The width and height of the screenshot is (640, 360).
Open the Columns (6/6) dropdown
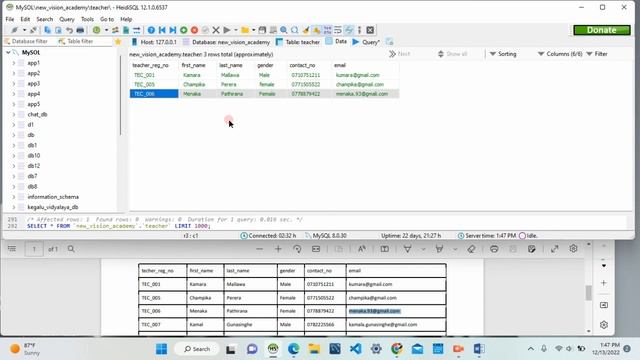coord(560,54)
